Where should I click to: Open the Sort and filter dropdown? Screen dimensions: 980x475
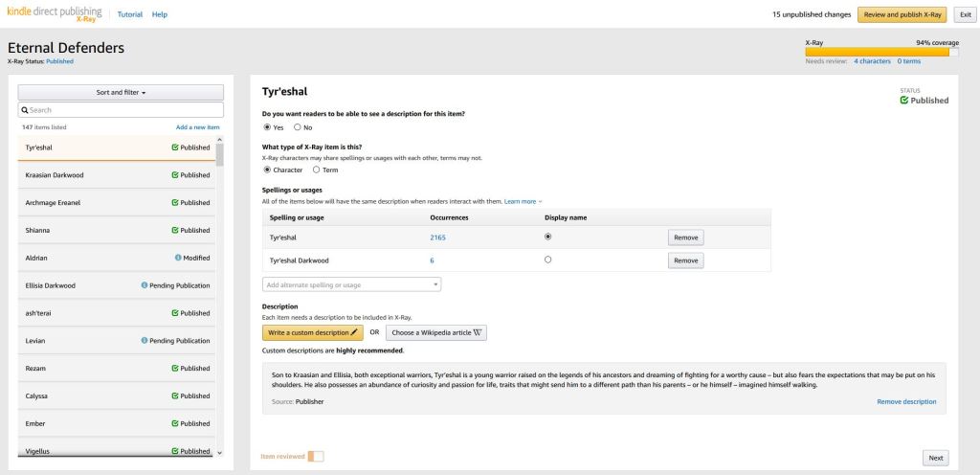(x=121, y=93)
